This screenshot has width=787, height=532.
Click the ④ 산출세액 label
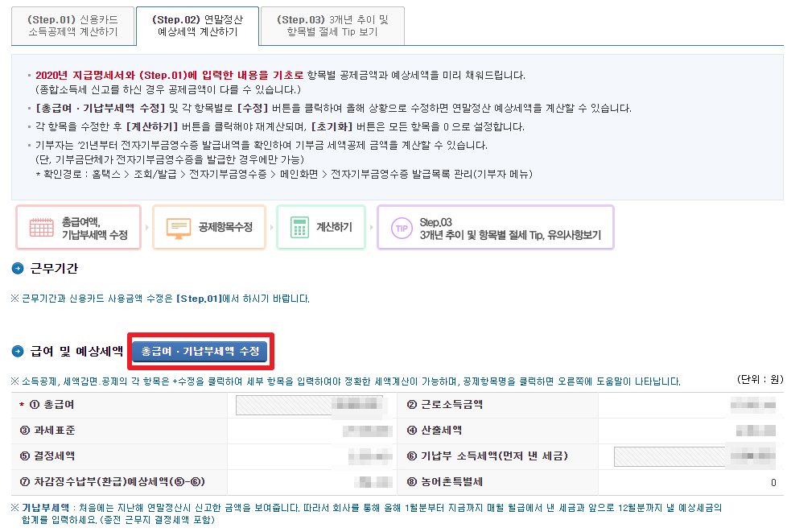(435, 430)
